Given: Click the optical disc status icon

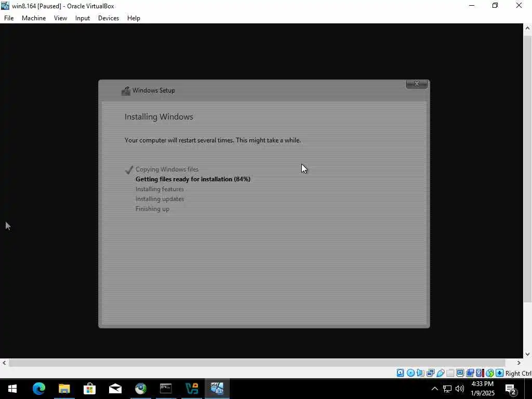Looking at the screenshot, I should (410, 373).
